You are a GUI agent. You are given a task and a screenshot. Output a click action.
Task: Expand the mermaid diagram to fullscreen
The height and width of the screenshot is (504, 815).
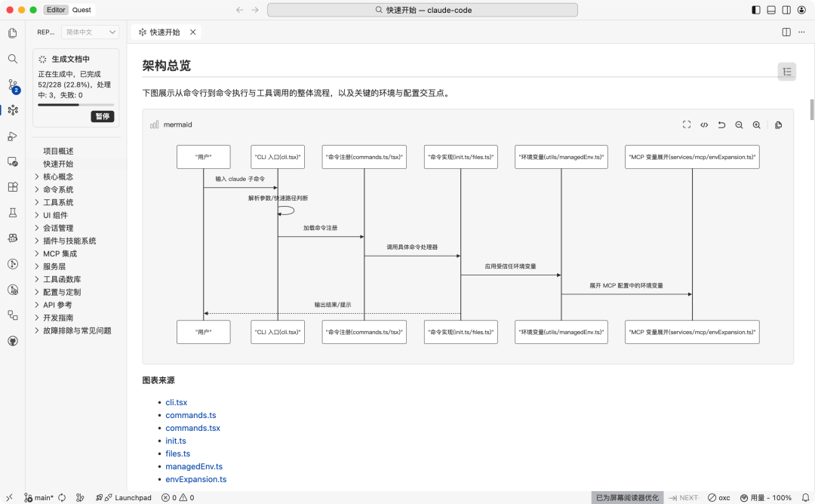pos(687,124)
